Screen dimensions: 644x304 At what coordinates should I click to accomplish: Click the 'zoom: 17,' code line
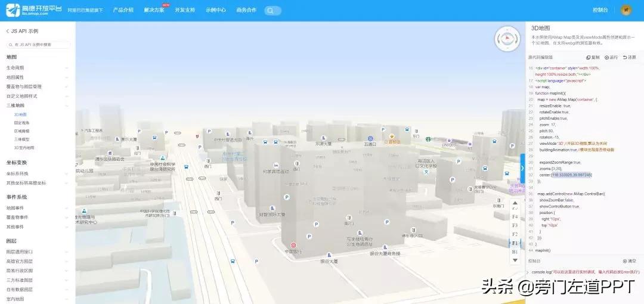click(547, 125)
